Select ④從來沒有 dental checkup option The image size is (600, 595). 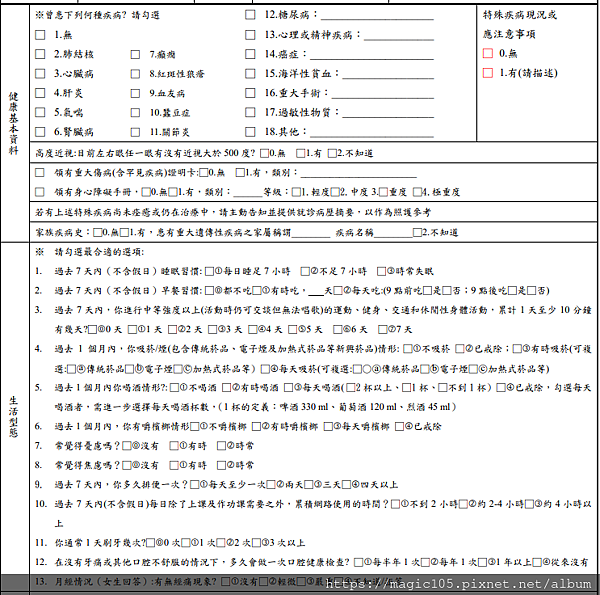[537, 562]
